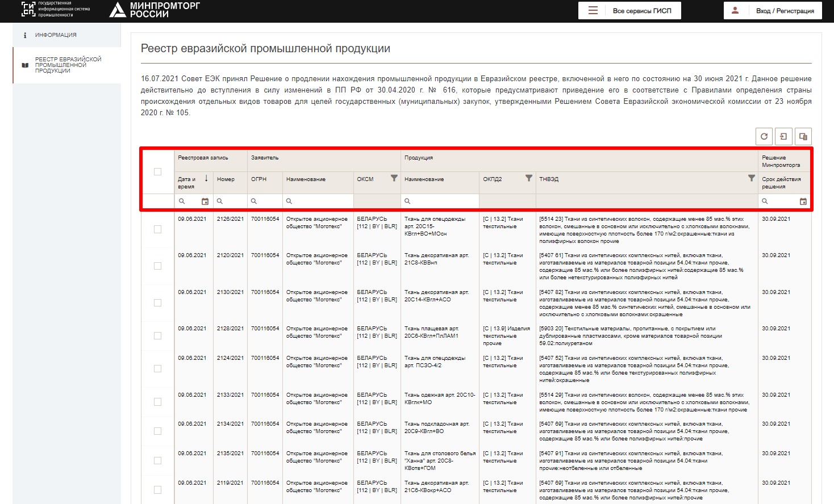Open the ТНВЭД column filter dropdown
834x504 pixels.
click(x=751, y=178)
